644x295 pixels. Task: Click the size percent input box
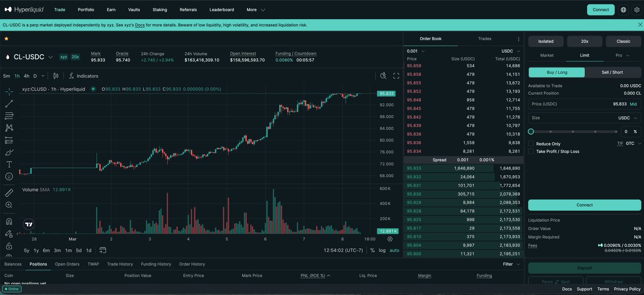pos(630,131)
